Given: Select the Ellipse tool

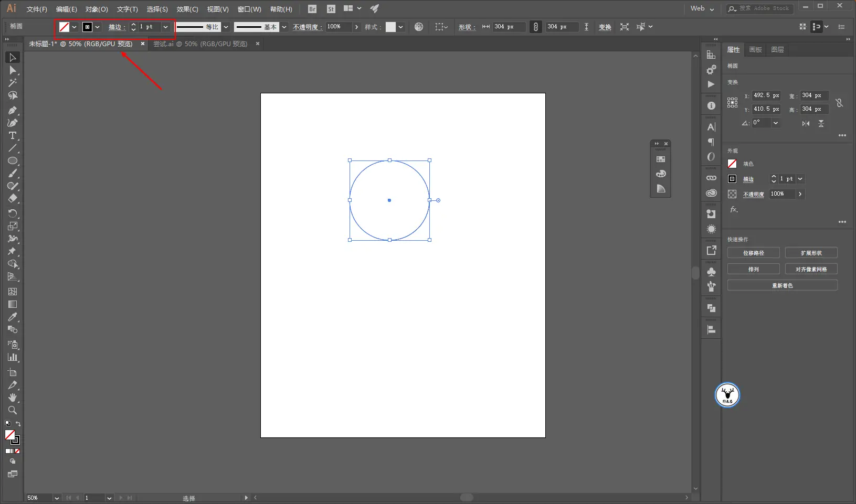Looking at the screenshot, I should click(x=13, y=161).
